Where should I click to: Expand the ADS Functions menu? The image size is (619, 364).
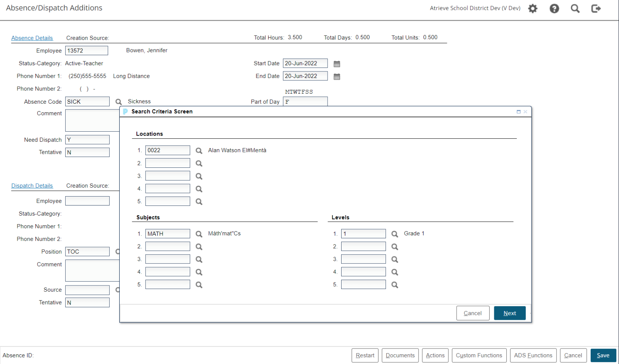[533, 355]
